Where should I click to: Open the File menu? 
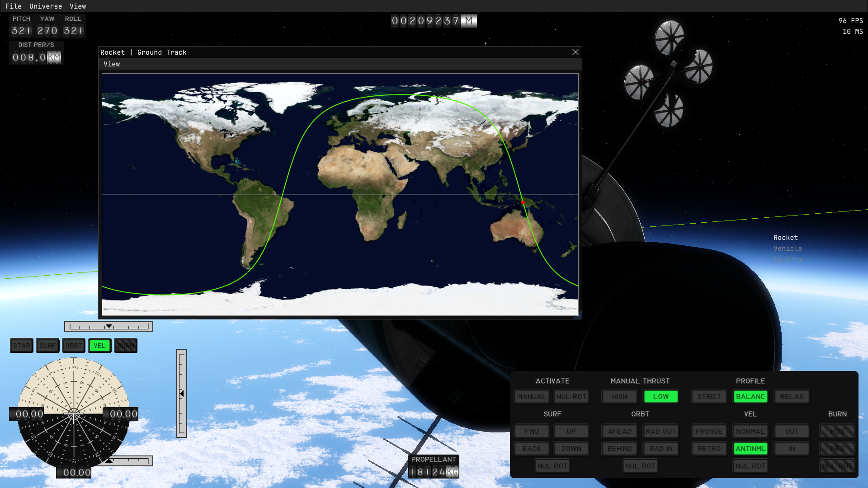(x=14, y=6)
